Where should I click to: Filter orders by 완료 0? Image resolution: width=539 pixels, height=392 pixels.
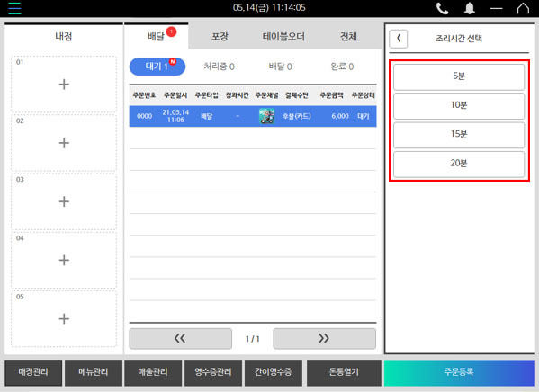(x=342, y=67)
